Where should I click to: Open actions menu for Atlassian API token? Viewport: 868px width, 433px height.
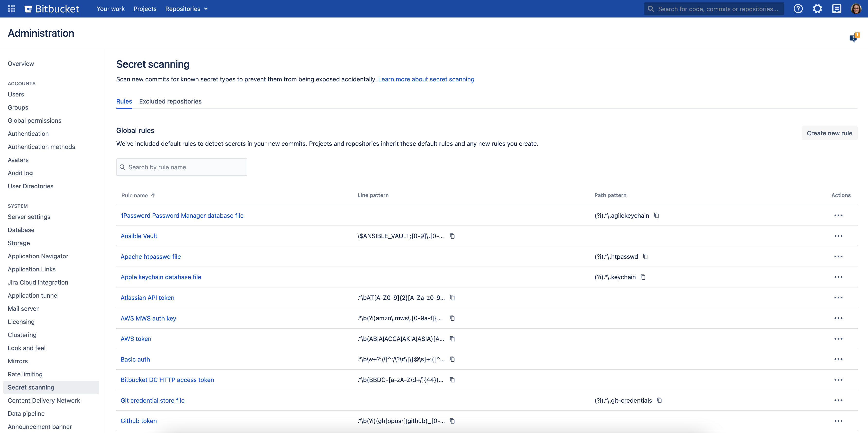[x=838, y=298]
